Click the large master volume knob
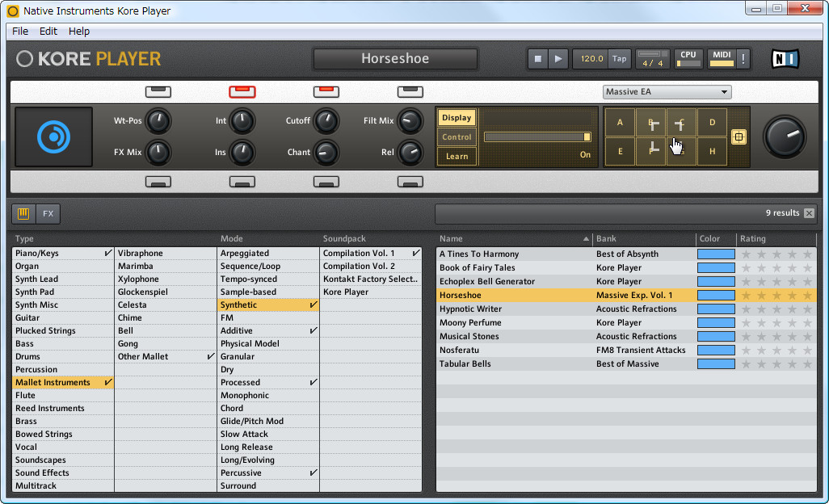The width and height of the screenshot is (829, 504). pos(785,136)
